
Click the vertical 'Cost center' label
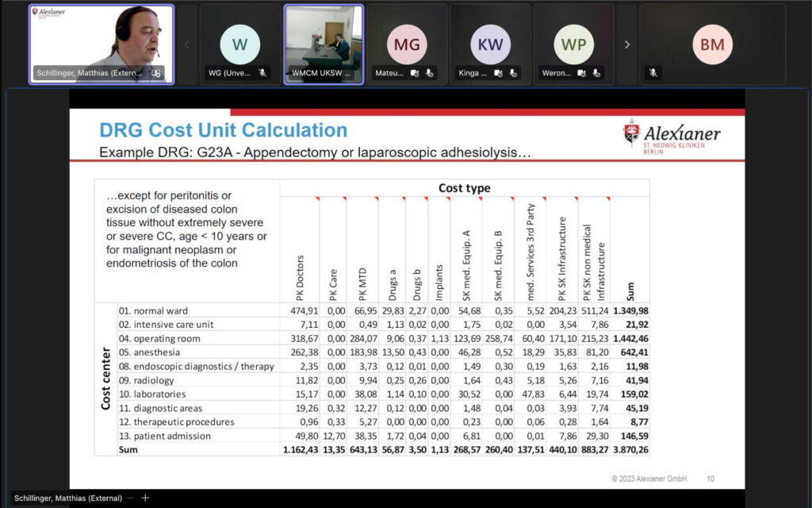pos(105,379)
